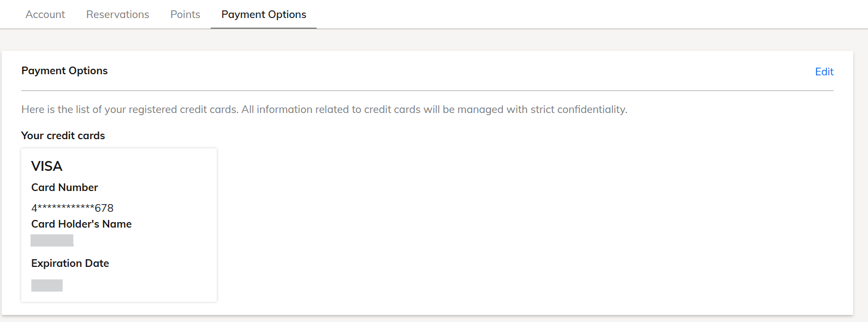Select the masked card number ending 678
This screenshot has height=322, width=868.
72,208
